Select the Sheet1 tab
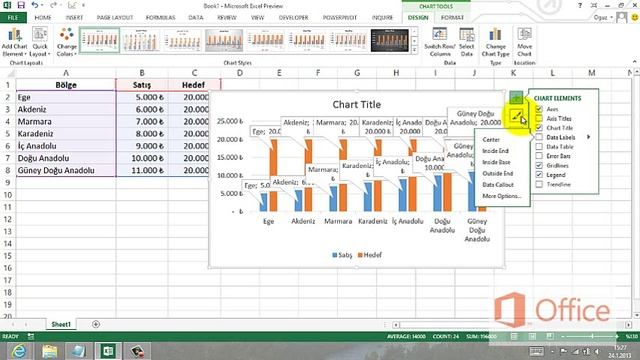Screen dimensions: 640x360 click(x=61, y=324)
